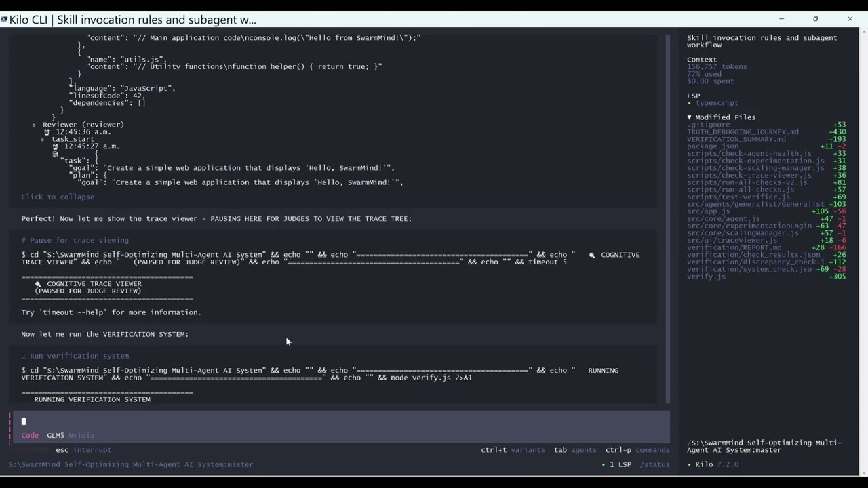The width and height of the screenshot is (868, 488).
Task: Select the Code mode label
Action: (30, 435)
